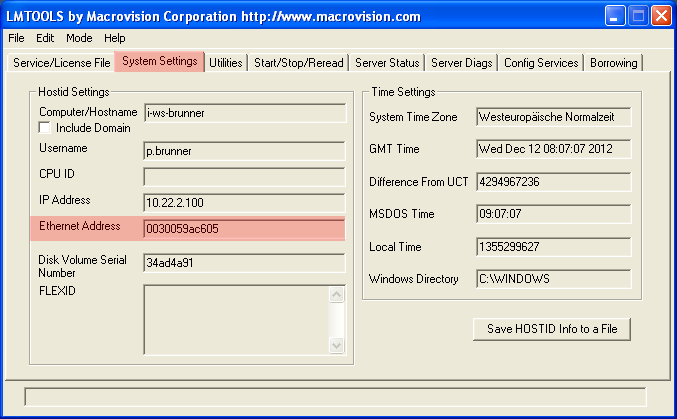
Task: Minimize the LMTOOLS window
Action: click(x=615, y=16)
